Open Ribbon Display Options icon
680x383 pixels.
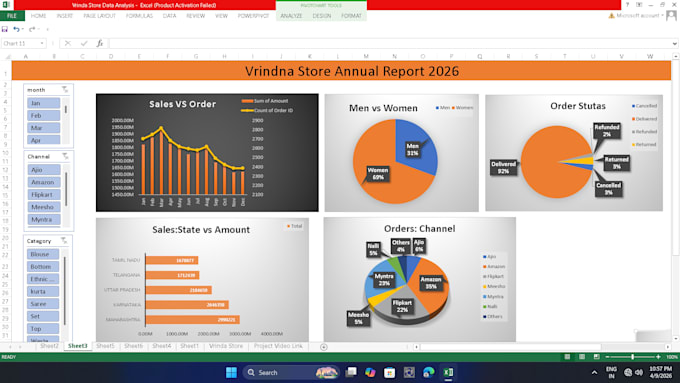[x=639, y=5]
